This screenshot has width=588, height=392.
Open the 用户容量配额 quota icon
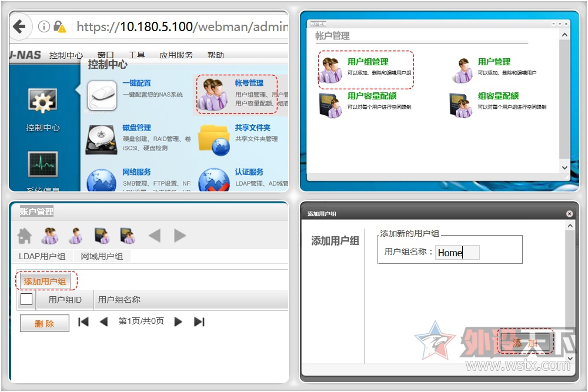(x=330, y=105)
